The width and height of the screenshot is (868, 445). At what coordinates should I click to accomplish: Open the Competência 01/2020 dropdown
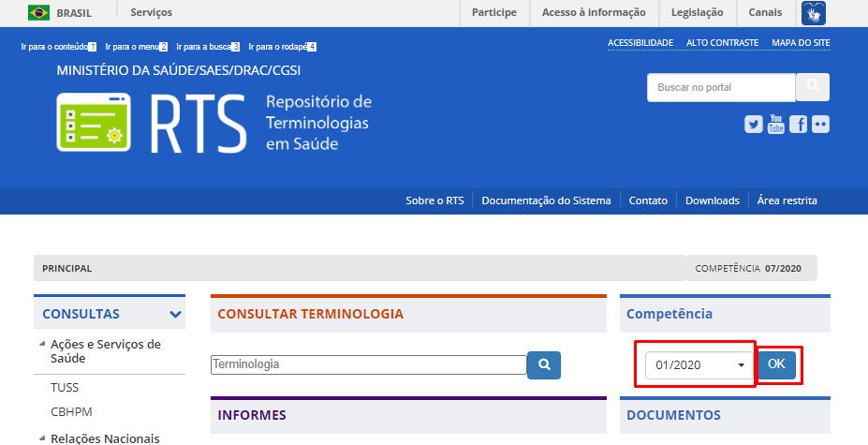[x=699, y=364]
